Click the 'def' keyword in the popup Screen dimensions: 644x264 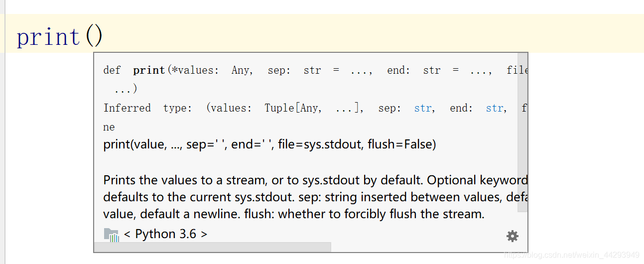coord(112,70)
